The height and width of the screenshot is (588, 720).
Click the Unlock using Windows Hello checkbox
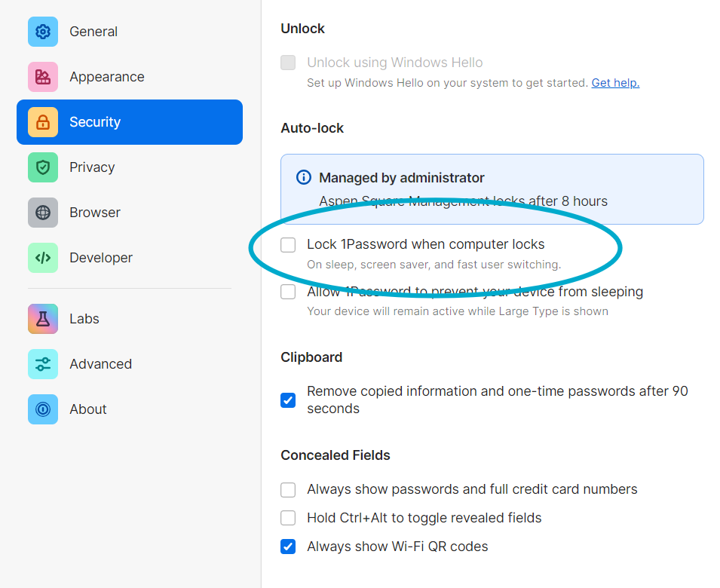point(288,63)
